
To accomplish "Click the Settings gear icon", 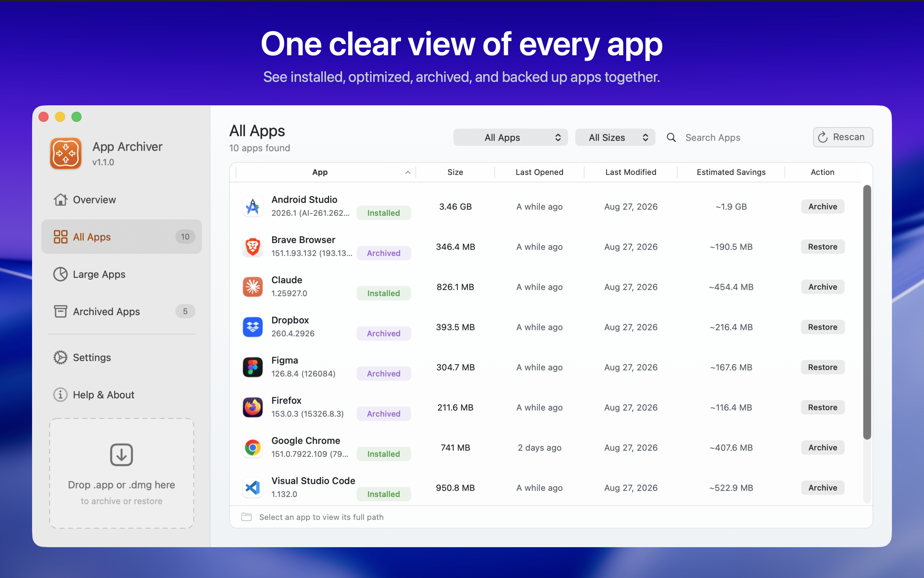I will tap(60, 357).
